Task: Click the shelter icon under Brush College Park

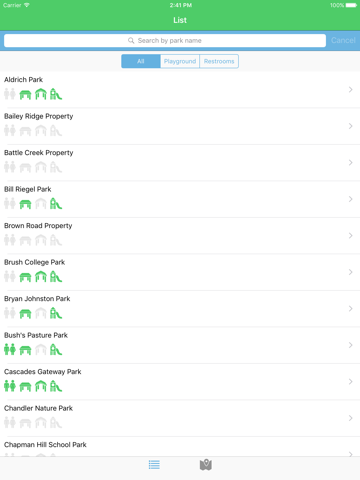Action: point(41,277)
